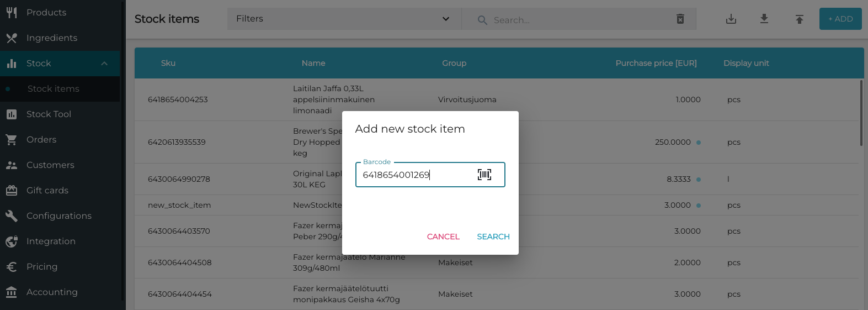The height and width of the screenshot is (310, 868).
Task: Click the Orders shopping cart icon
Action: tap(12, 140)
